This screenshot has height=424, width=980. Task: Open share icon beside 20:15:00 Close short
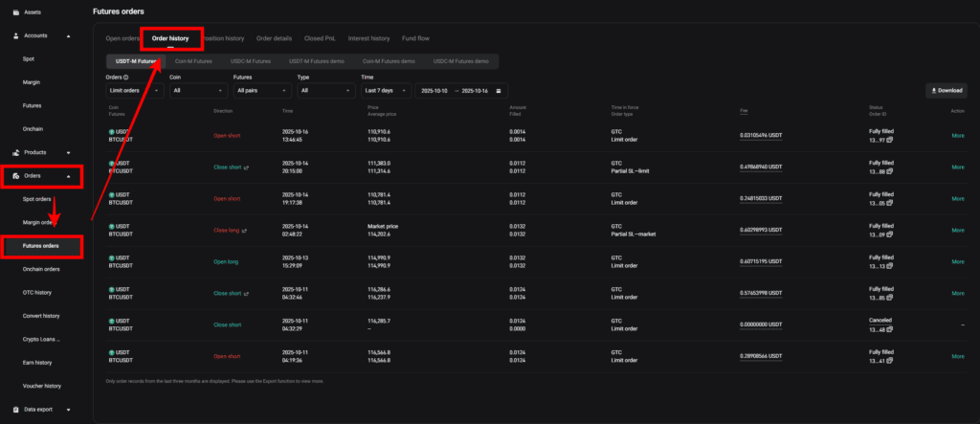pyautogui.click(x=246, y=167)
